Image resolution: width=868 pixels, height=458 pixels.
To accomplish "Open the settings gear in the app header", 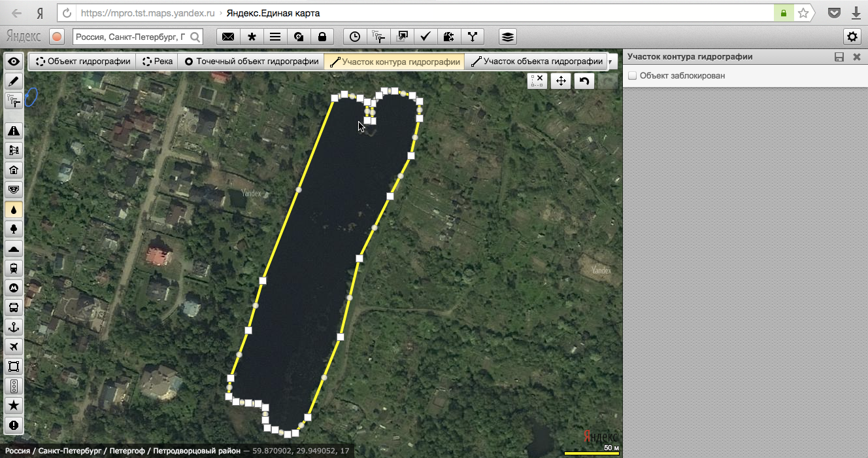I will (x=851, y=37).
